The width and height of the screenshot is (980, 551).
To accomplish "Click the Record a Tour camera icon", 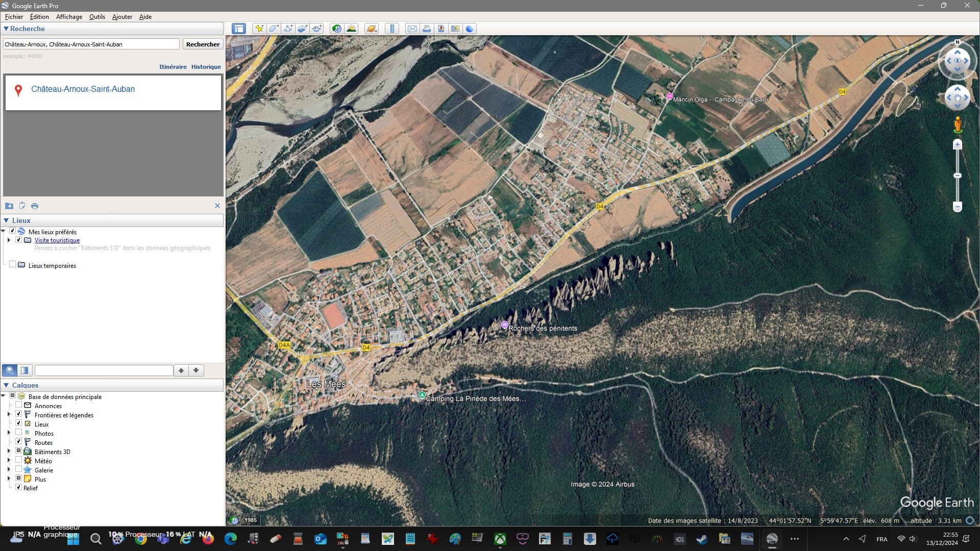I will 317,29.
